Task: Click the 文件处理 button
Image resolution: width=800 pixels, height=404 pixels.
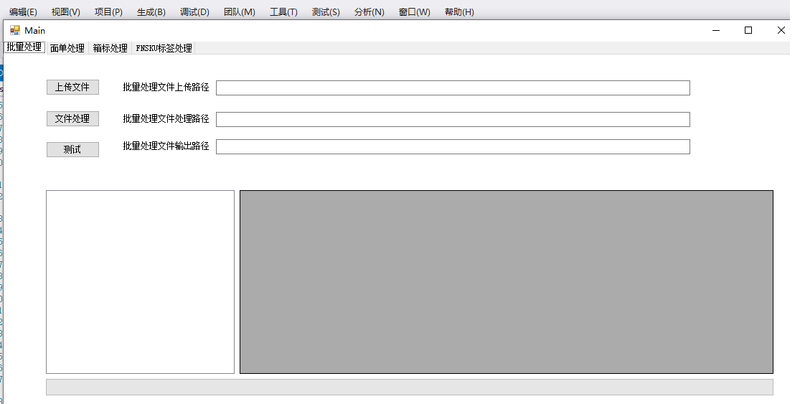Action: pos(72,119)
